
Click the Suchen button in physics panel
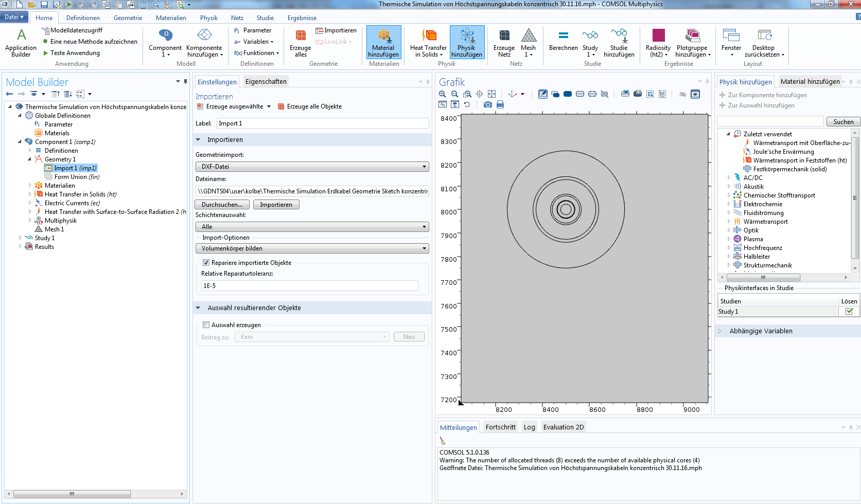[x=844, y=122]
